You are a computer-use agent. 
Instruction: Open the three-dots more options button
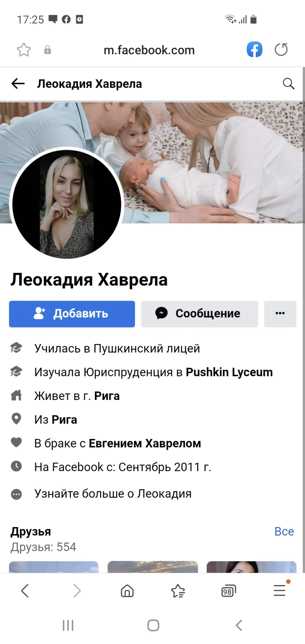click(x=280, y=314)
